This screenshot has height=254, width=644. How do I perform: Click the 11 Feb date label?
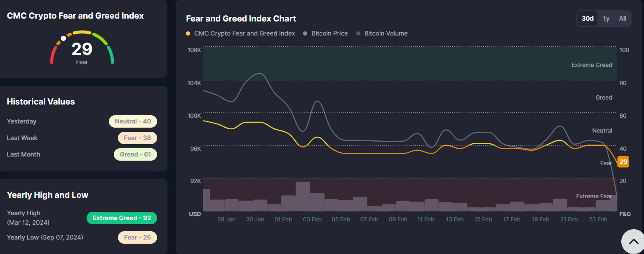pyautogui.click(x=426, y=219)
